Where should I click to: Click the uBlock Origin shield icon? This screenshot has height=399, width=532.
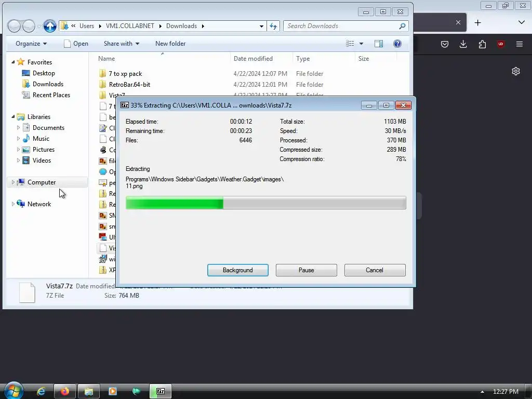(x=501, y=44)
